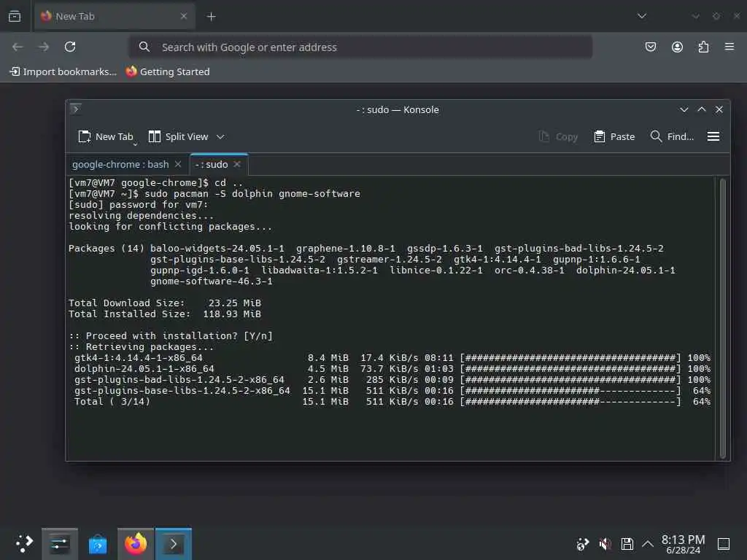Image resolution: width=747 pixels, height=560 pixels.
Task: Open Firefox extensions puzzle icon
Action: [x=703, y=47]
